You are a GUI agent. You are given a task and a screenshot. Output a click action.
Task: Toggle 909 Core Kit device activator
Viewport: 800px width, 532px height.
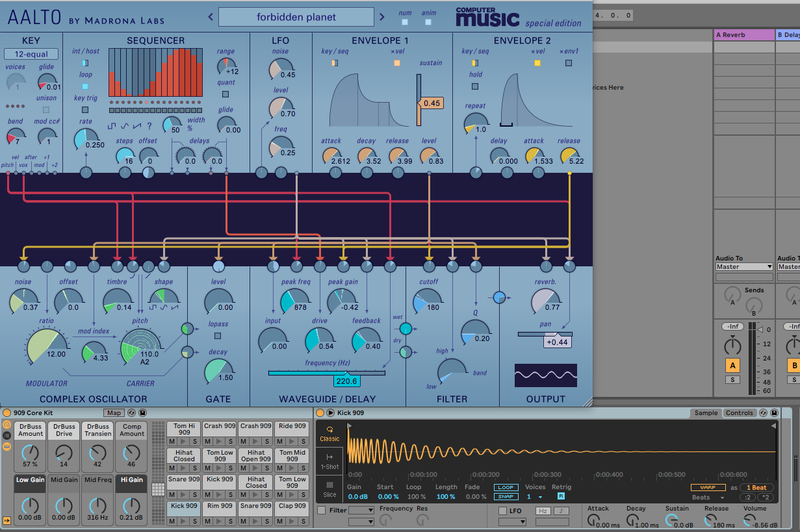pos(7,413)
